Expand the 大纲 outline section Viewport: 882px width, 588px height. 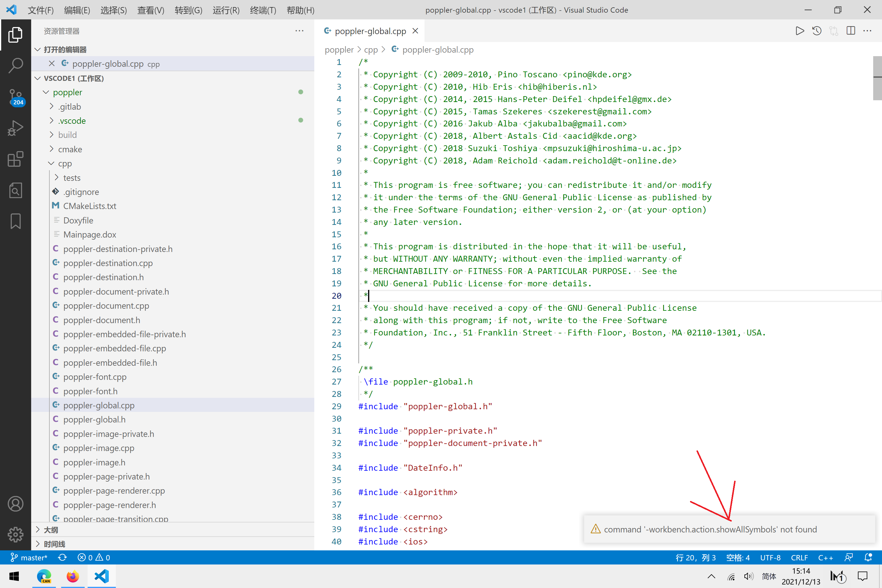(x=51, y=530)
